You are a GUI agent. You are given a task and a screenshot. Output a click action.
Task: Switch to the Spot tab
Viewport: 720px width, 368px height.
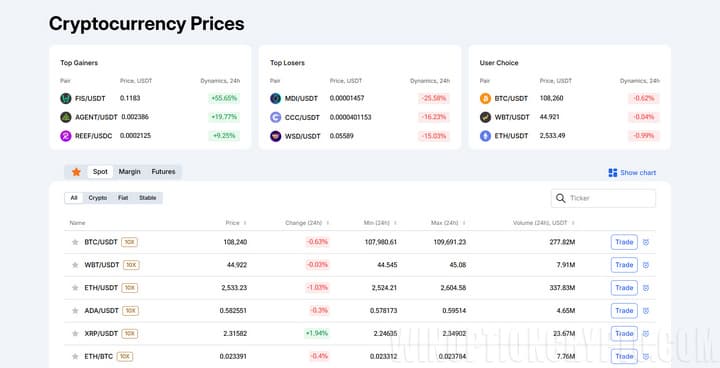click(100, 172)
